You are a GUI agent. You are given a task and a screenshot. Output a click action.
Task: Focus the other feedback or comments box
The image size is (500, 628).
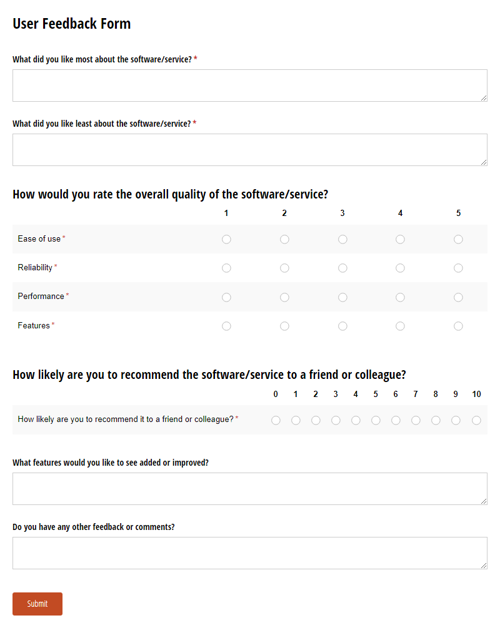(x=250, y=553)
